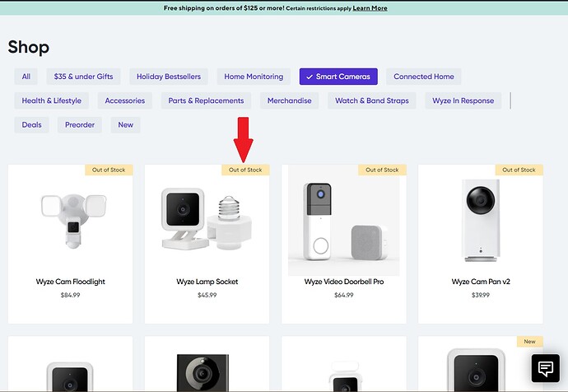
Task: Select the All category filter
Action: pos(26,77)
